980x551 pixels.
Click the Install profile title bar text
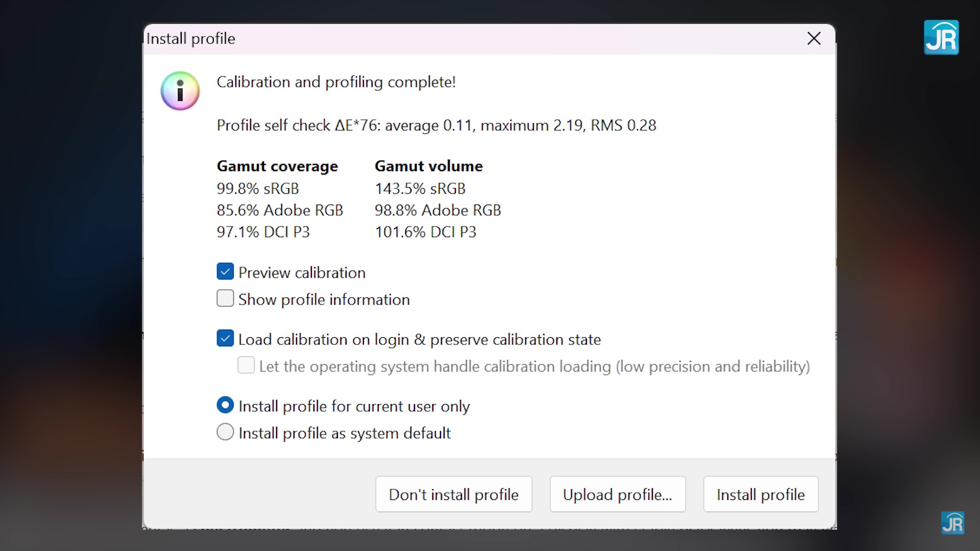click(x=191, y=39)
